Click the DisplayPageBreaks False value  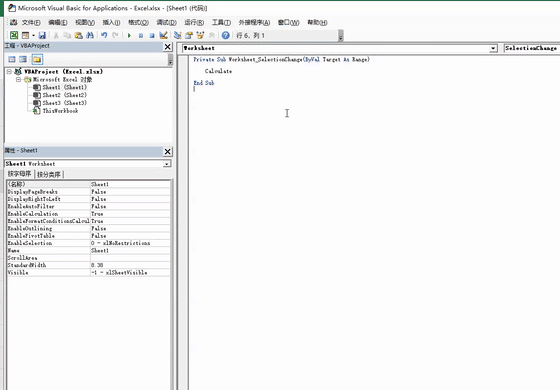pyautogui.click(x=130, y=192)
